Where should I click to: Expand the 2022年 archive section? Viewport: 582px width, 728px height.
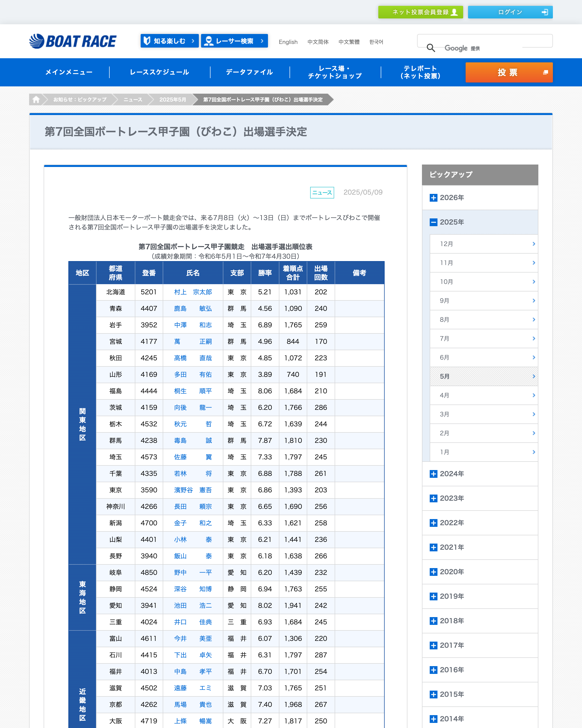tap(480, 523)
